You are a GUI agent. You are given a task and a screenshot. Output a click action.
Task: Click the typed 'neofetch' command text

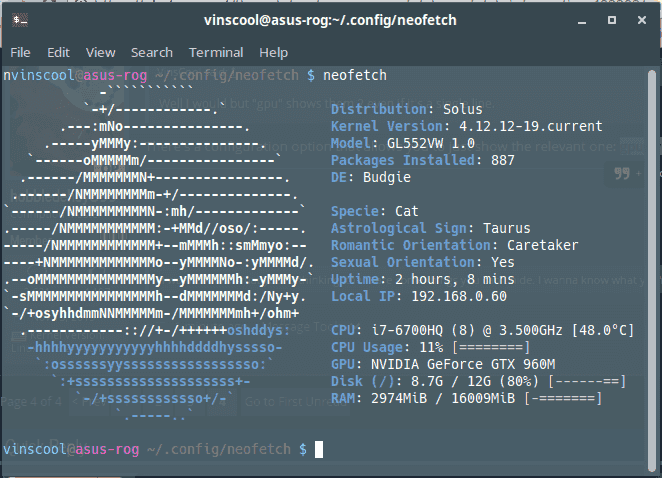click(355, 75)
